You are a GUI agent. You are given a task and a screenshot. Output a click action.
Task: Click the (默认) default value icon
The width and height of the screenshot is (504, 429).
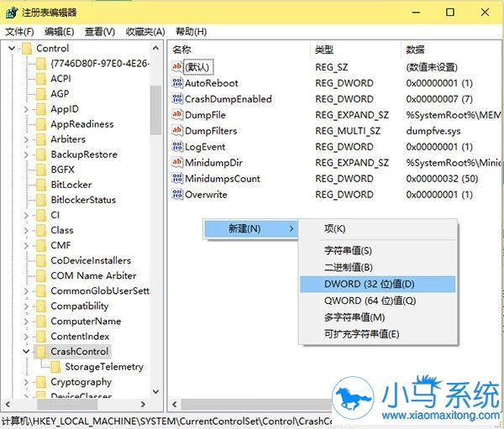[177, 67]
